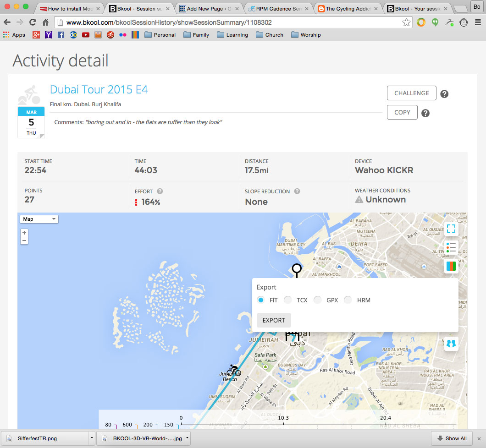Open the Chrome hamburger menu
This screenshot has height=448, width=486.
(478, 22)
